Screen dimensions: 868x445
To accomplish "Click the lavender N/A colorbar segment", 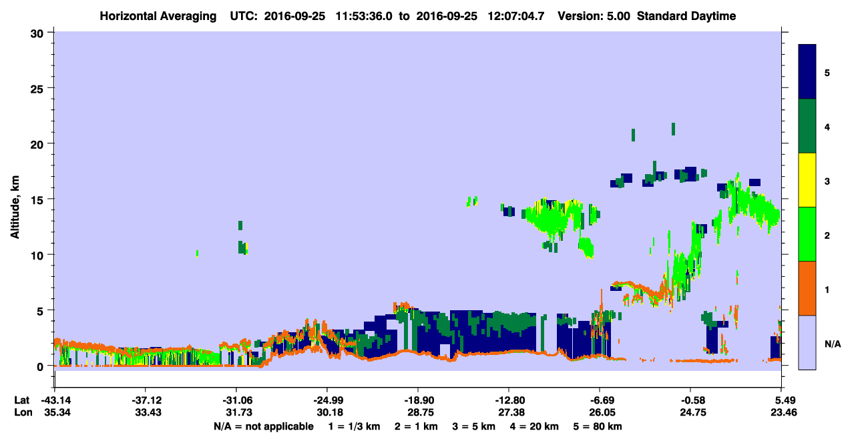I will (x=807, y=342).
